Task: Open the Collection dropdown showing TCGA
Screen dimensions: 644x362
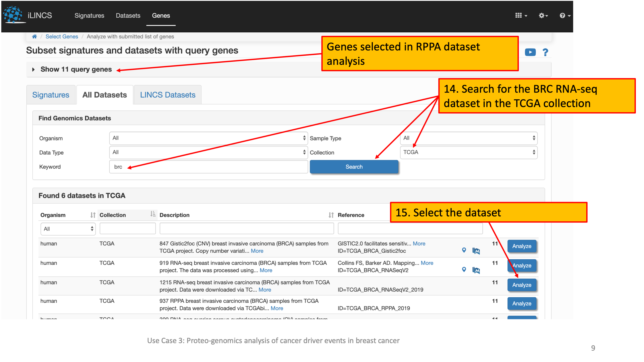Action: coord(469,152)
